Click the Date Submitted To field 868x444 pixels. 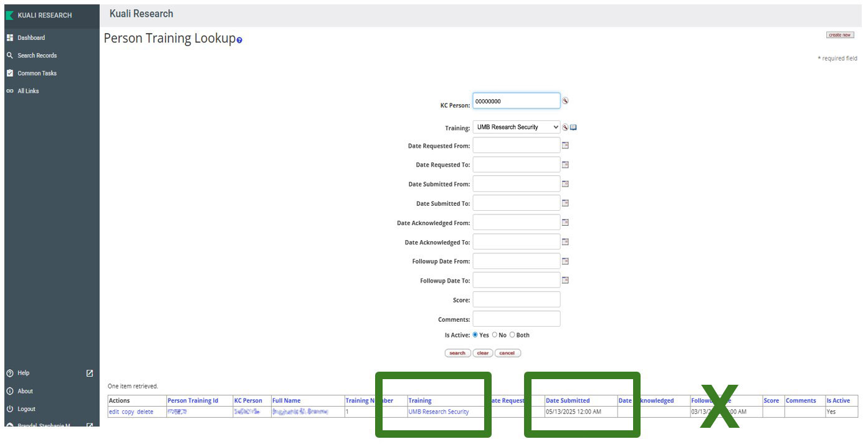[516, 203]
